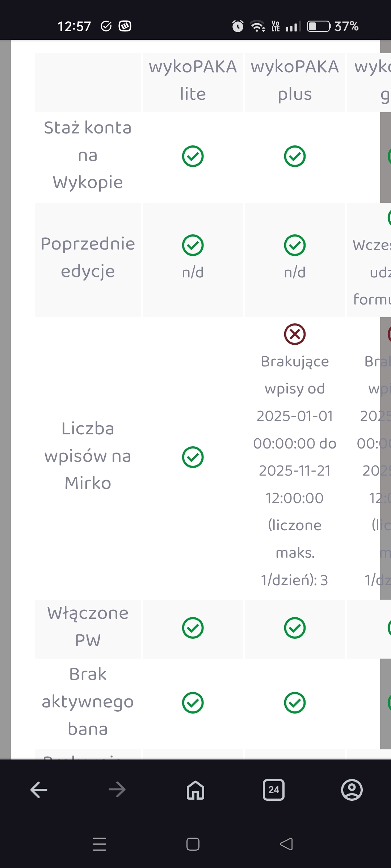Tap green check for Staż konta lite
This screenshot has height=868, width=391.
(193, 156)
